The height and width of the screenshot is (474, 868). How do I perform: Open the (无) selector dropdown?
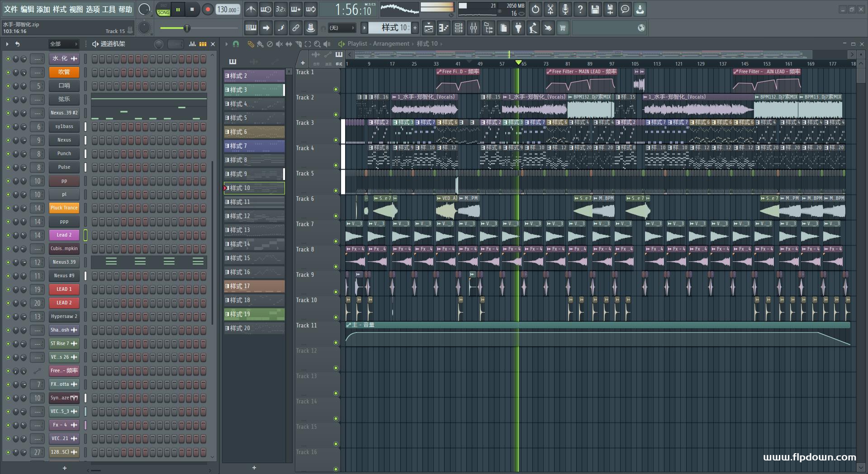pyautogui.click(x=342, y=28)
